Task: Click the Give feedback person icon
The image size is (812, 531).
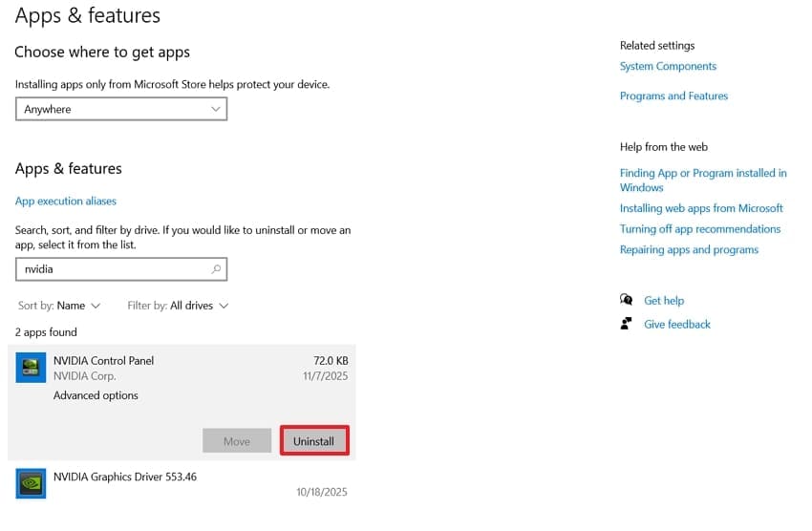Action: pos(626,324)
